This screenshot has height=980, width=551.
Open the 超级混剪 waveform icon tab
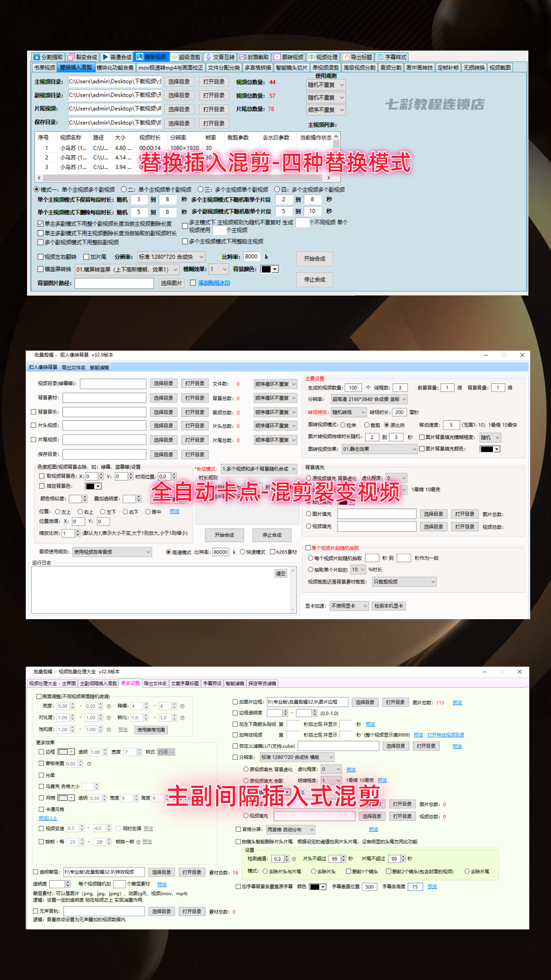[x=185, y=57]
